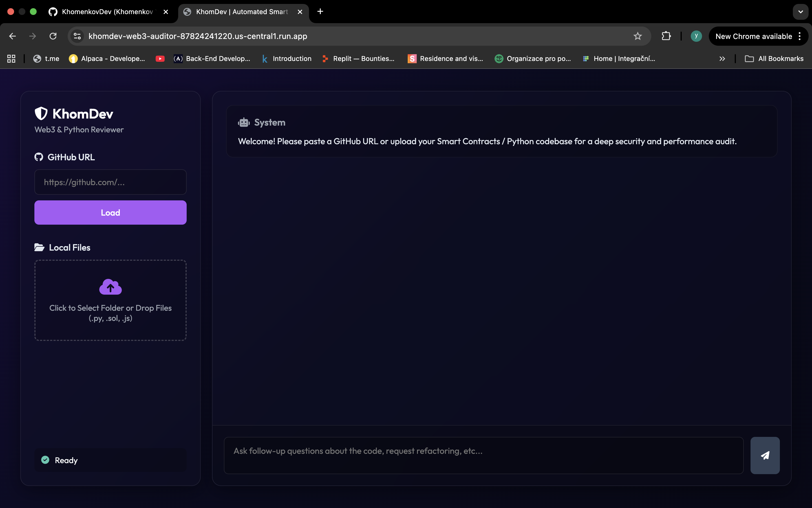812x508 pixels.
Task: Click the Local Files heading
Action: pyautogui.click(x=70, y=248)
